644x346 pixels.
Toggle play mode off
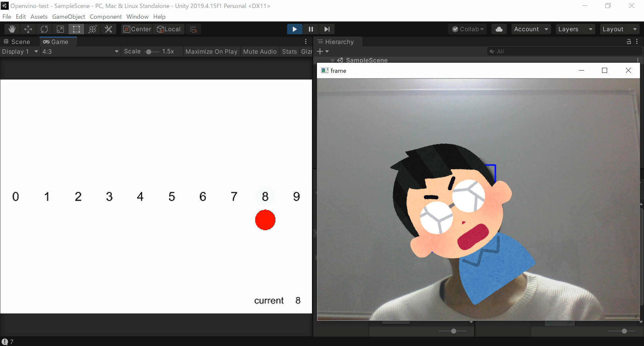click(x=294, y=29)
